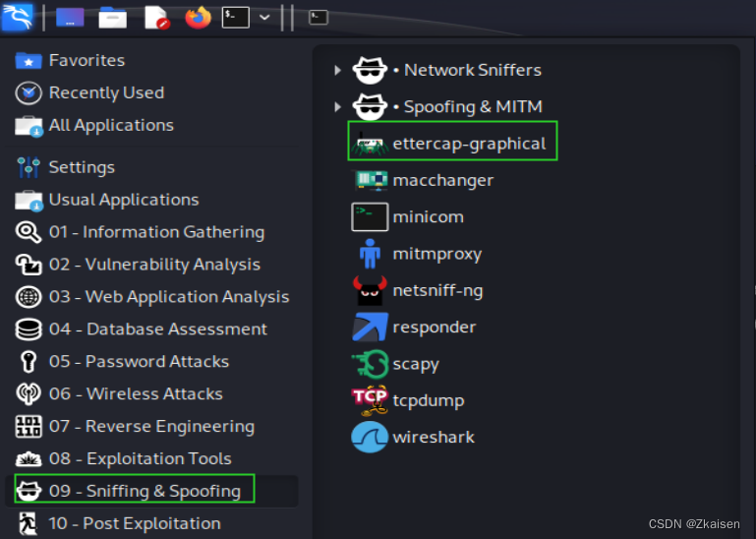This screenshot has width=756, height=539.
Task: Click the Database Assessment cylinder icon
Action: (29, 329)
